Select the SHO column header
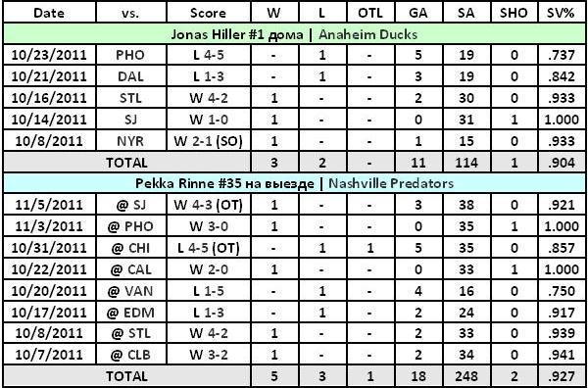This screenshot has height=388, width=588. coord(514,13)
